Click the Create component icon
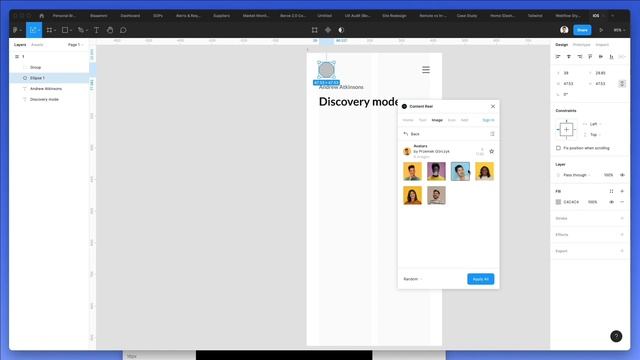 (328, 30)
